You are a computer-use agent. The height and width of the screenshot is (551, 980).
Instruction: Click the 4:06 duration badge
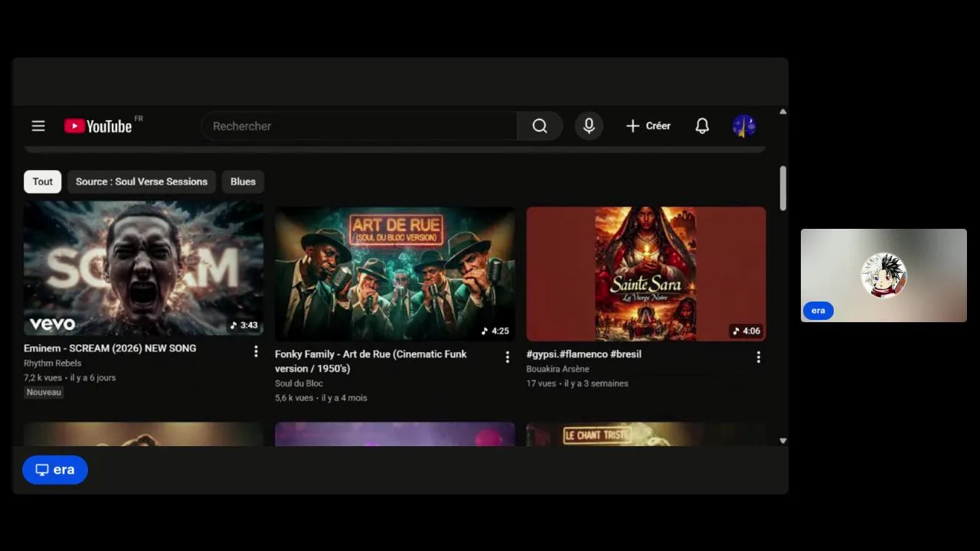tap(746, 331)
